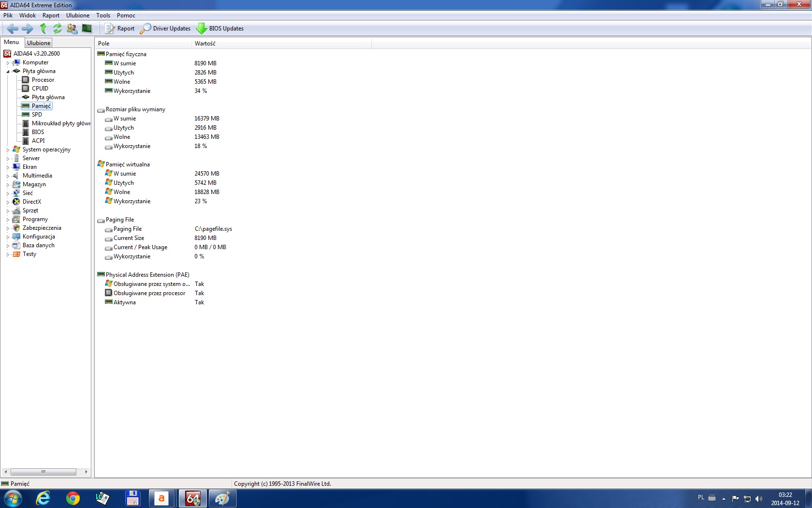Select the C:\pagefile.sys value
Viewport: 812px width, 508px height.
coord(213,229)
